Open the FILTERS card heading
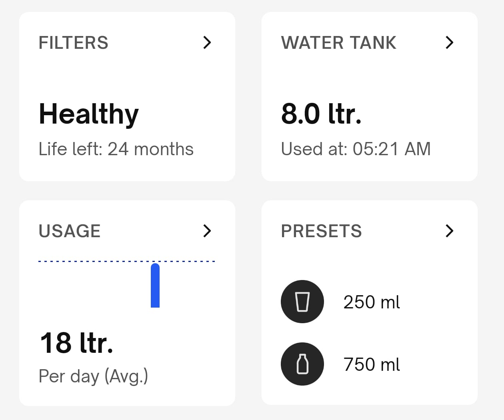504x420 pixels. pos(74,43)
